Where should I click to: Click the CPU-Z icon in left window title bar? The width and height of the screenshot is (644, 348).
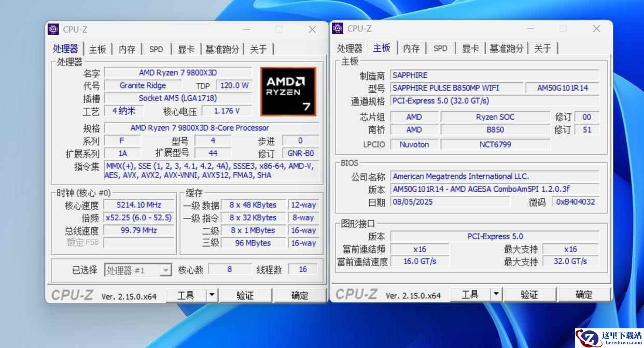[53, 30]
